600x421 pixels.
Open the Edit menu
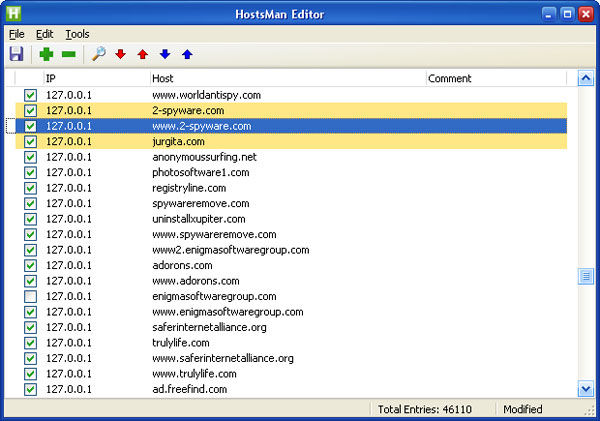tap(44, 34)
